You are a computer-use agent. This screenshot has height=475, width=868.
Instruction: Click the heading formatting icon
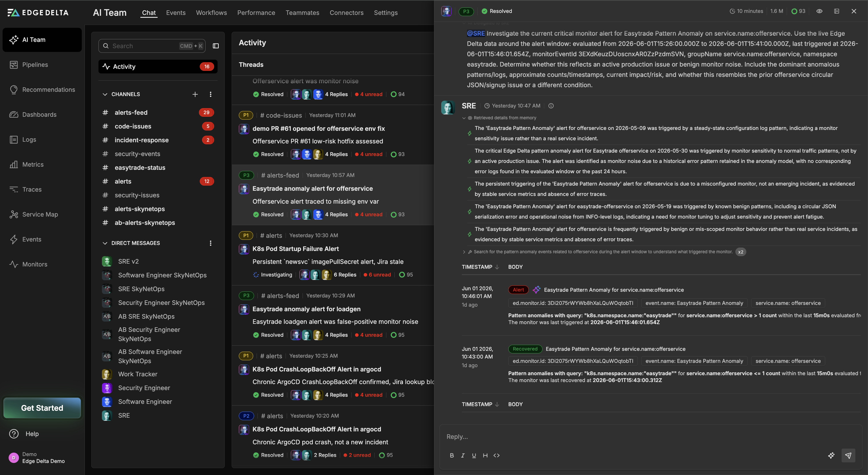point(485,455)
